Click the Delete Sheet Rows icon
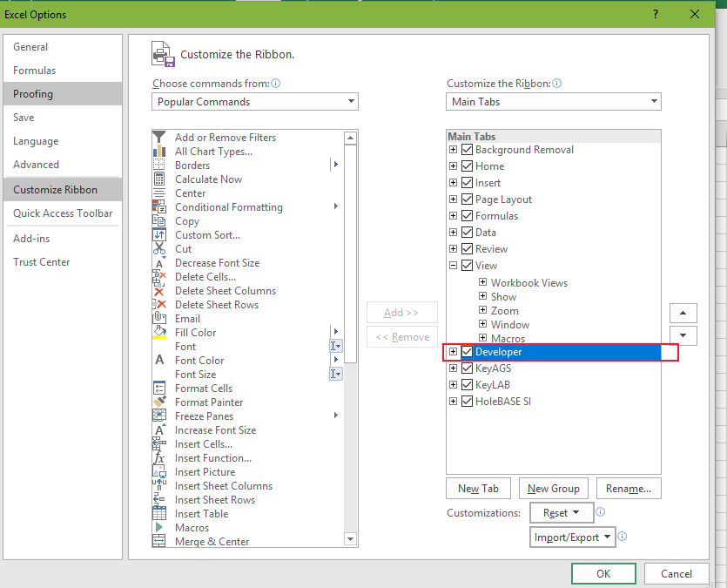This screenshot has width=727, height=588. click(159, 305)
